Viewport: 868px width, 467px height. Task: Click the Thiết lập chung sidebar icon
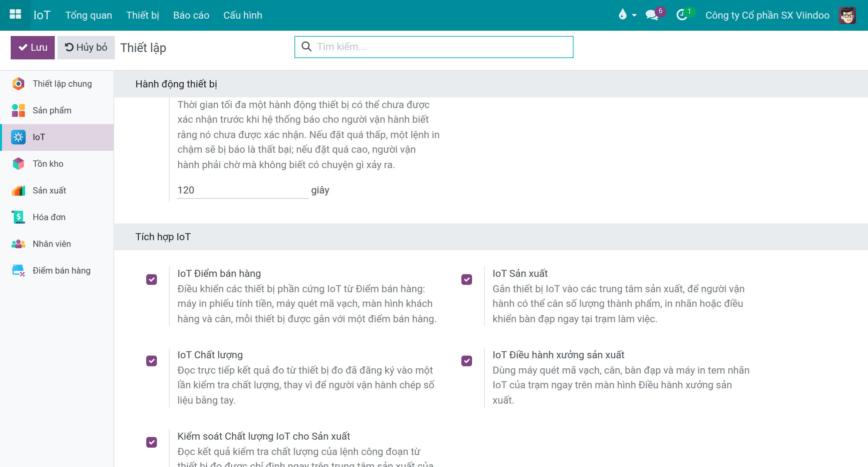(x=18, y=84)
